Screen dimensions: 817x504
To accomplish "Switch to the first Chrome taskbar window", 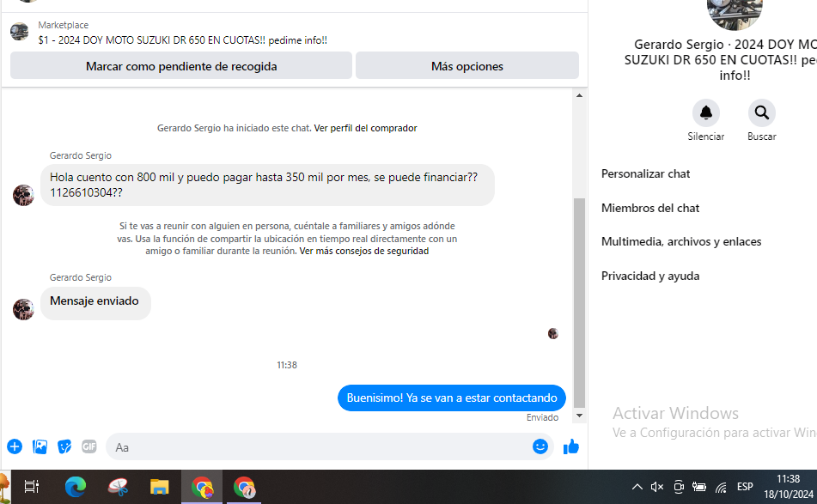I will (x=202, y=488).
